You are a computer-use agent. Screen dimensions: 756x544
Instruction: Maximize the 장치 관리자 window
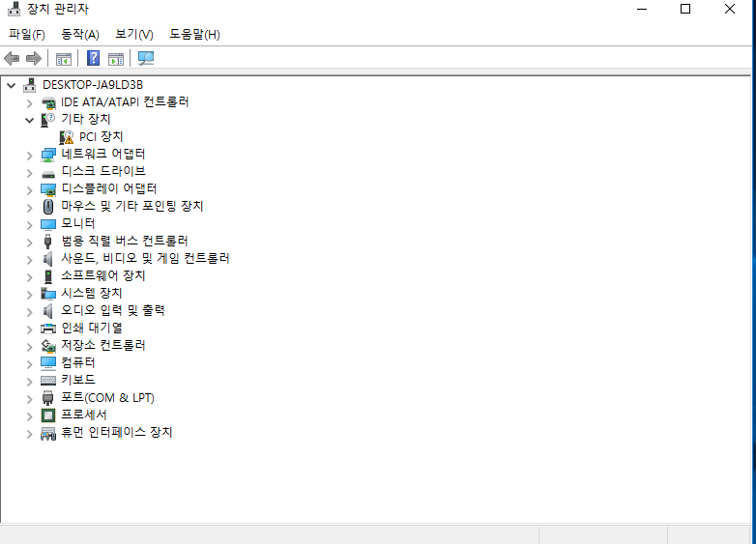click(x=685, y=9)
